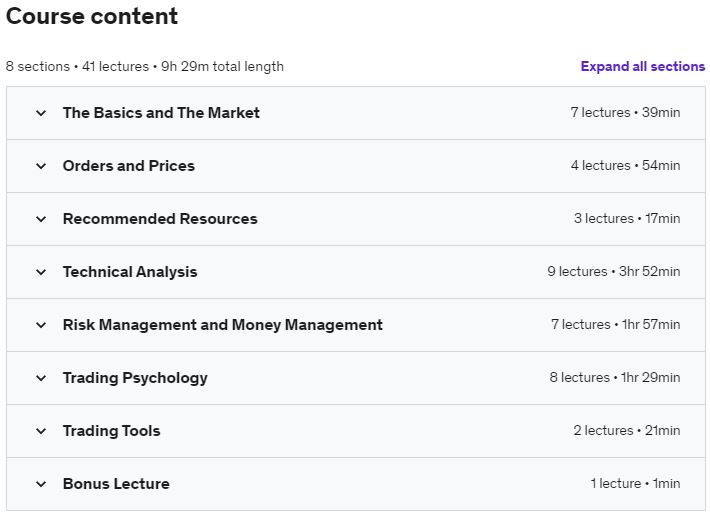Click Expand all sections link
This screenshot has height=514, width=710.
(x=643, y=67)
